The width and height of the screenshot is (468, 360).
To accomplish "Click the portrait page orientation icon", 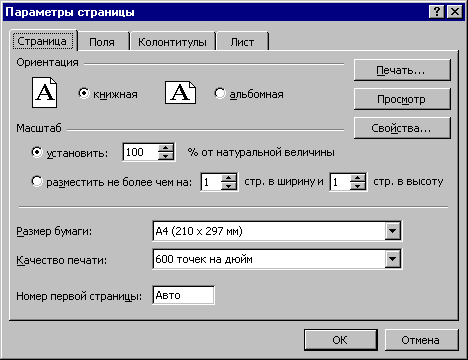I will (x=44, y=92).
